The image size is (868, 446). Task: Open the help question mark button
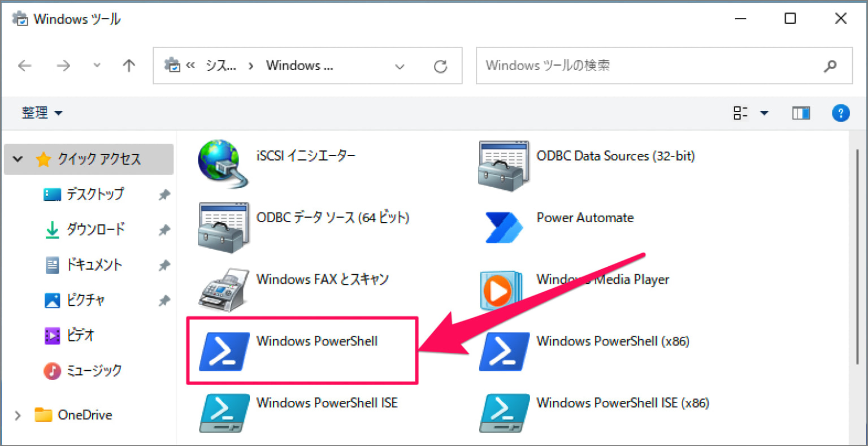(840, 113)
